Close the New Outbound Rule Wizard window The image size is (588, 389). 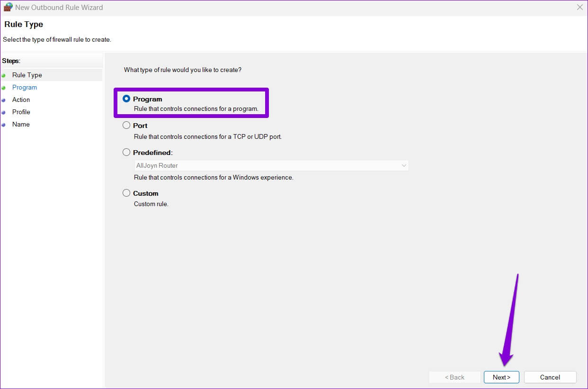(x=579, y=8)
